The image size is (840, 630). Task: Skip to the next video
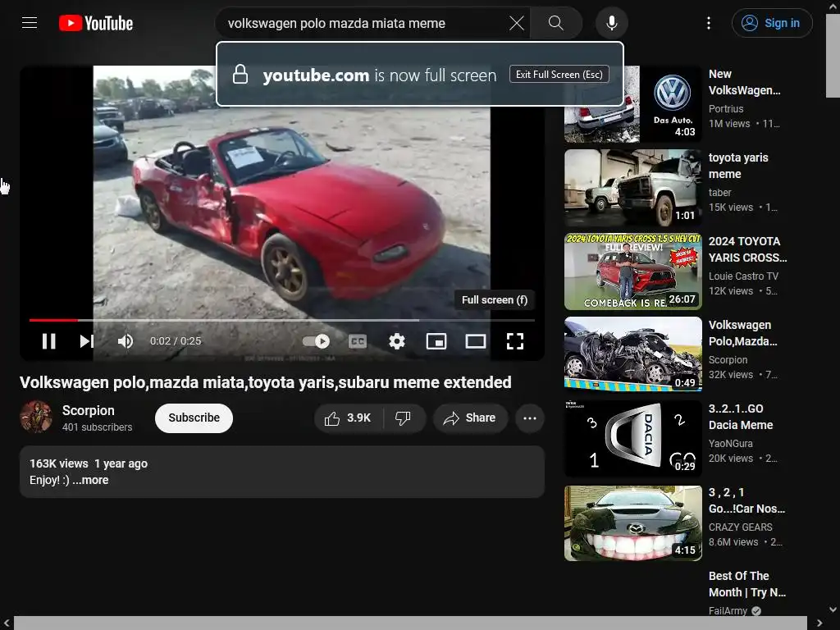87,341
